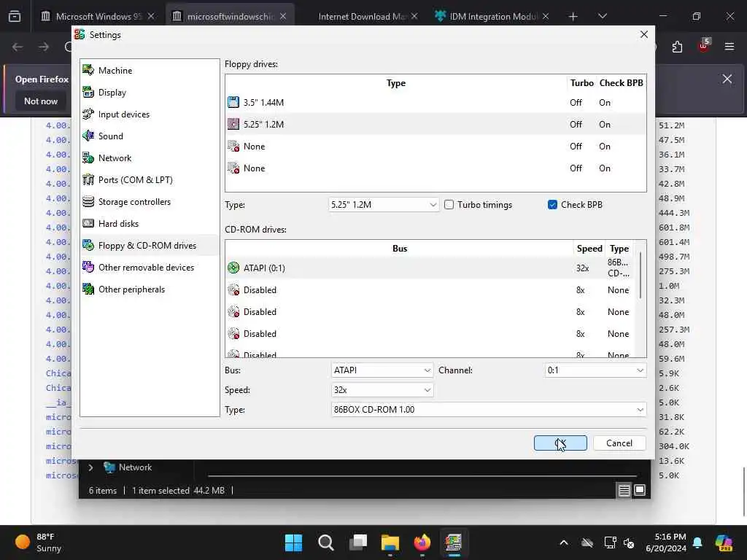747x560 pixels.
Task: Select Input devices in sidebar
Action: pyautogui.click(x=149, y=114)
